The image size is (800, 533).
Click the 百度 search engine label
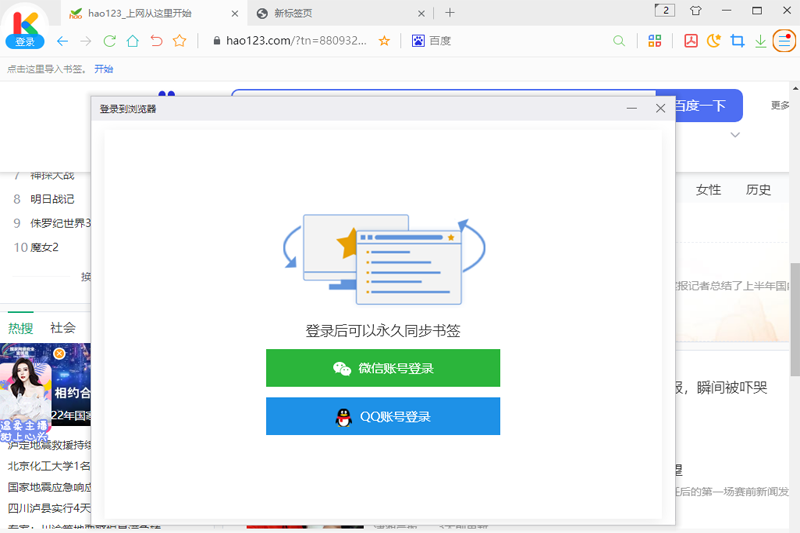tap(440, 41)
